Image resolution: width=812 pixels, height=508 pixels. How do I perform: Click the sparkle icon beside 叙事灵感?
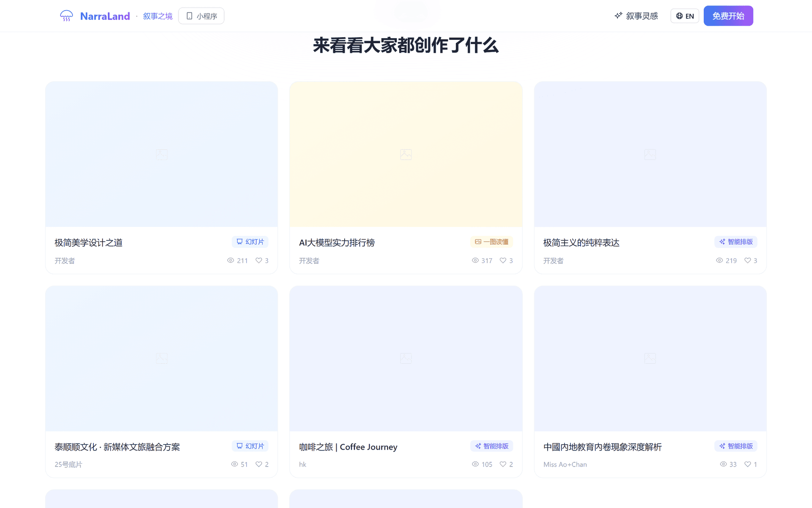point(618,16)
